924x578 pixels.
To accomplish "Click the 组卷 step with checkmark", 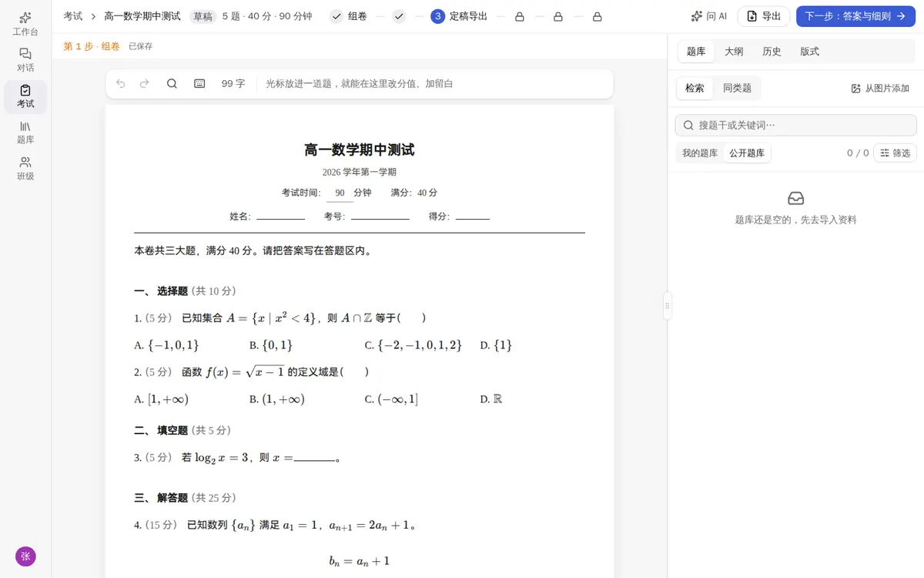I will (349, 16).
